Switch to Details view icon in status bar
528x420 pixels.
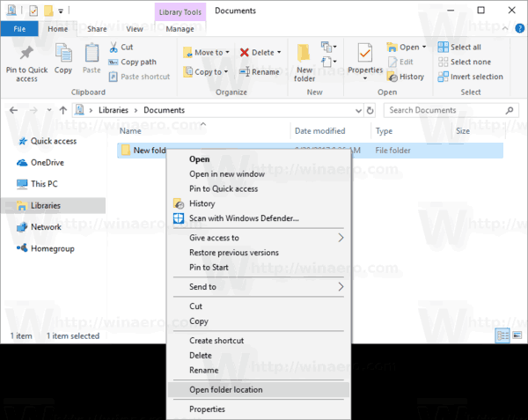[x=502, y=335]
